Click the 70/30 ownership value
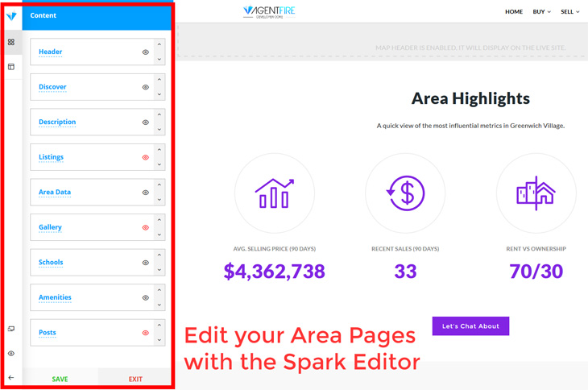 point(536,271)
